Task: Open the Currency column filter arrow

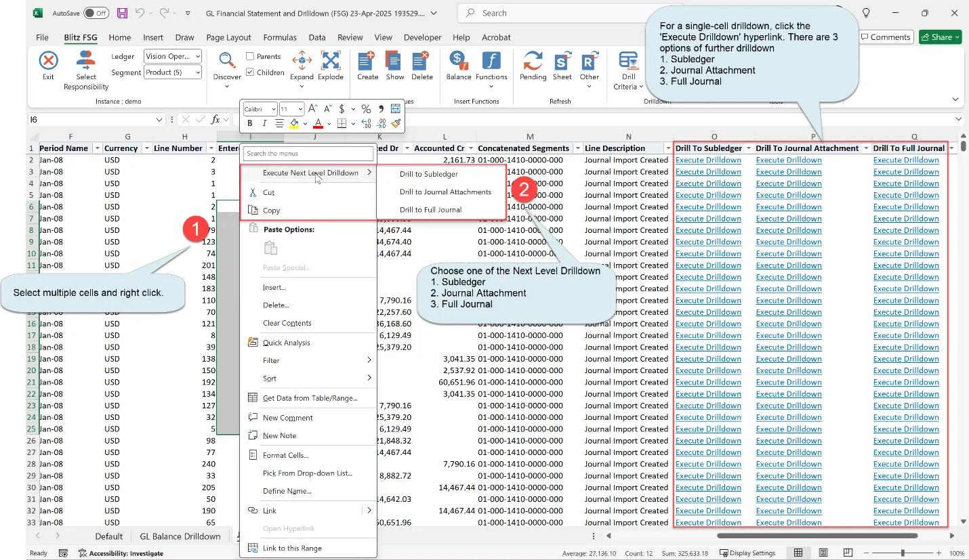Action: (146, 148)
